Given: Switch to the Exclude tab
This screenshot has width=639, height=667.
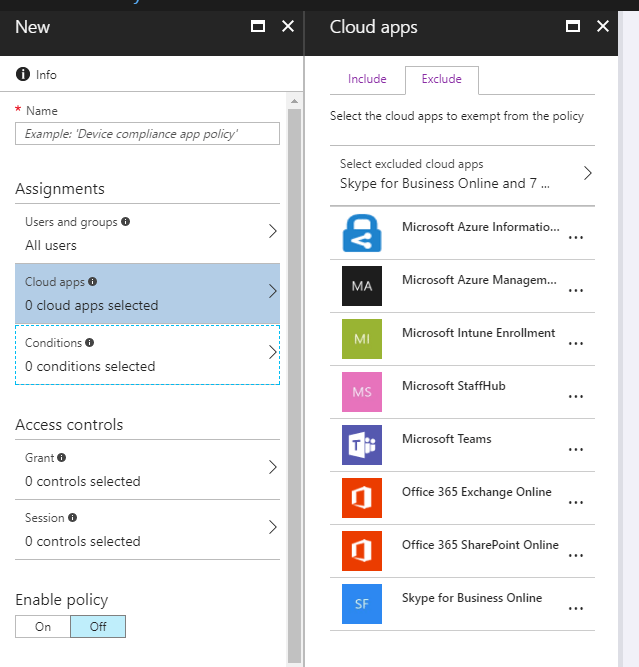Looking at the screenshot, I should point(442,79).
